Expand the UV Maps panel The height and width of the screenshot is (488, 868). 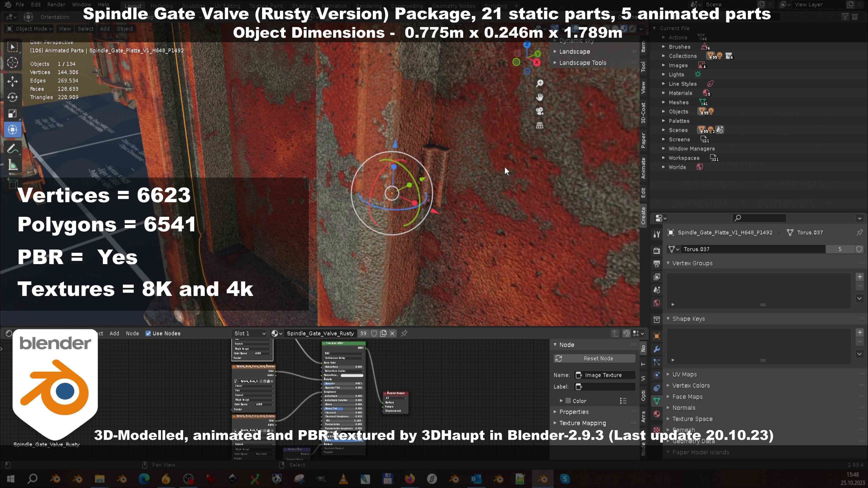coord(684,375)
